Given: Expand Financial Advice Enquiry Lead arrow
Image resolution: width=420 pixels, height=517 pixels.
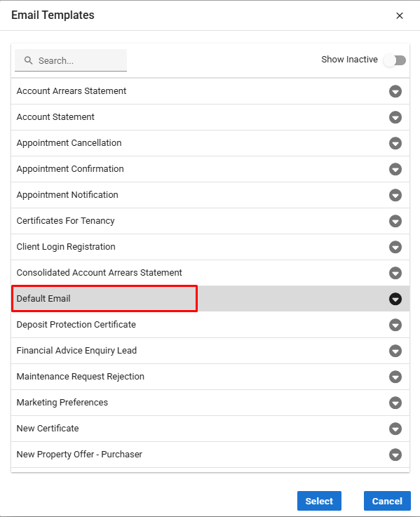Looking at the screenshot, I should 395,351.
